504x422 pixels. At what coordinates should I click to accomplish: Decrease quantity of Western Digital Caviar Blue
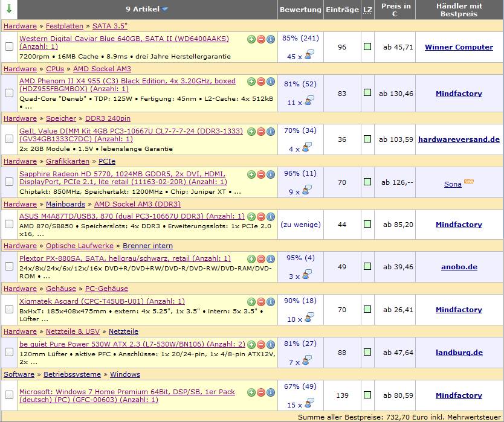pos(261,39)
